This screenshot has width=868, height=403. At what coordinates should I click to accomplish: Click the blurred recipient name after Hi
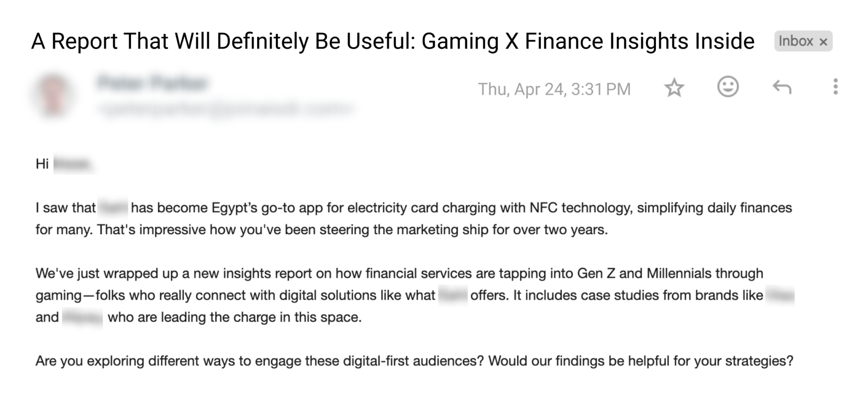(x=73, y=164)
